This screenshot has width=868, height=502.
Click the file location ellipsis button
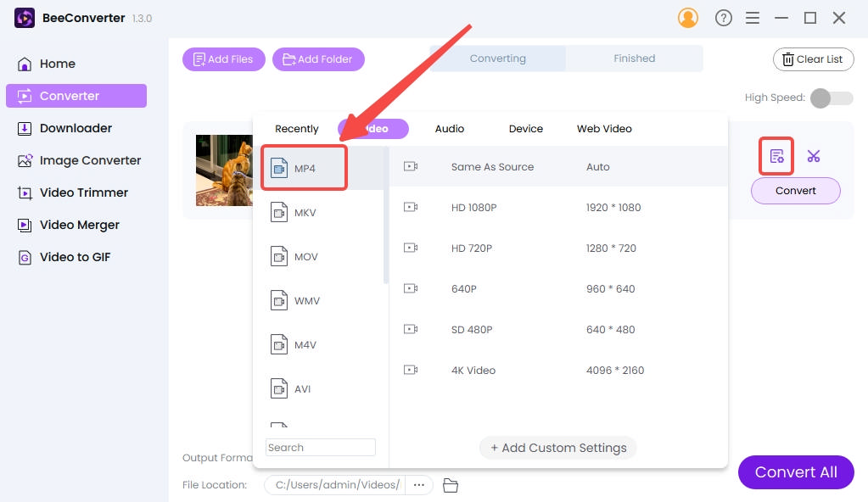[x=418, y=485]
